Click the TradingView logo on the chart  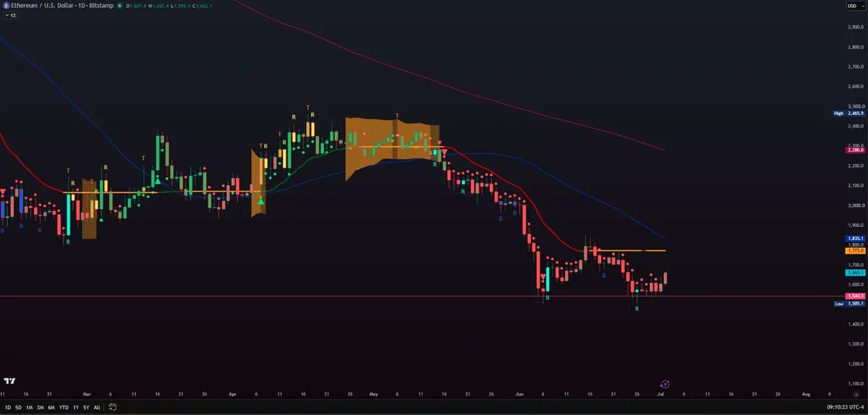[10, 381]
